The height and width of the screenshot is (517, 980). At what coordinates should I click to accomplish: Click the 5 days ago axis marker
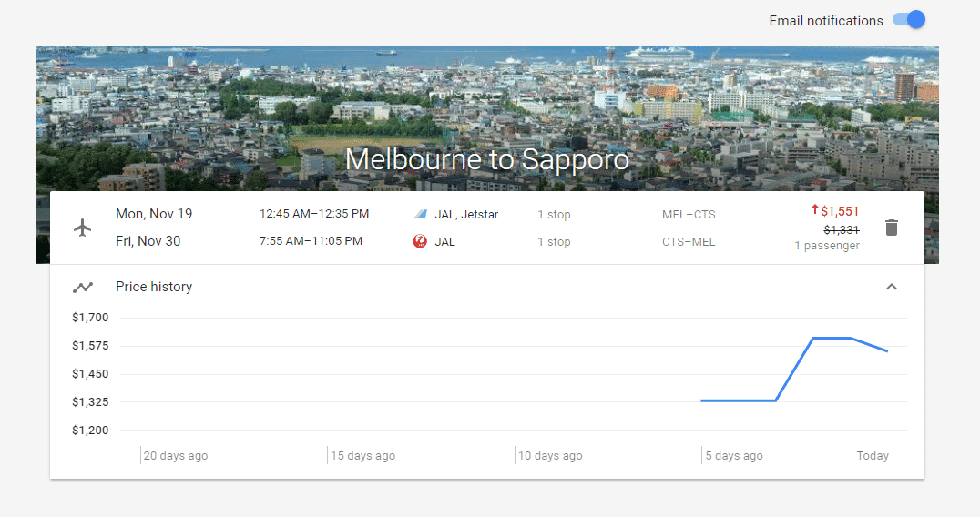tap(734, 456)
